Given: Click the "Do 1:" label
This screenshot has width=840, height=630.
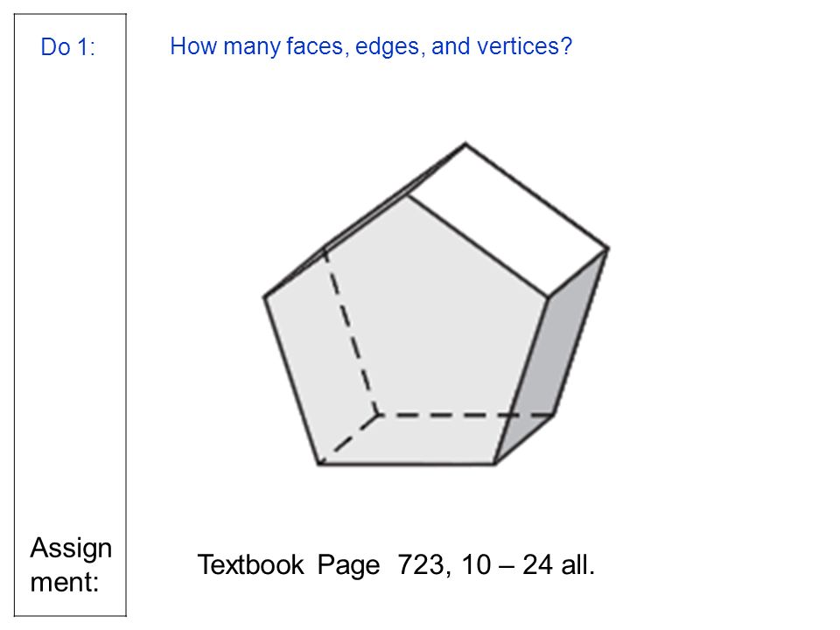Looking at the screenshot, I should click(68, 47).
